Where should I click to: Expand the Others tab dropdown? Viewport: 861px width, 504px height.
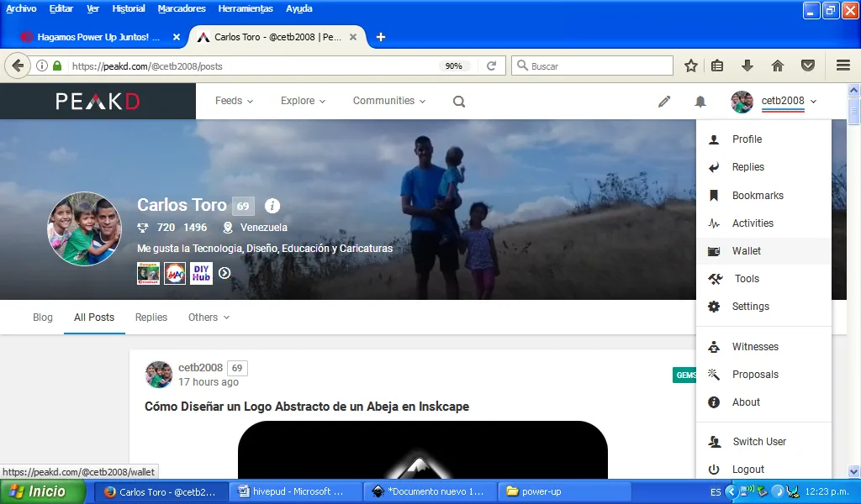[x=209, y=318]
